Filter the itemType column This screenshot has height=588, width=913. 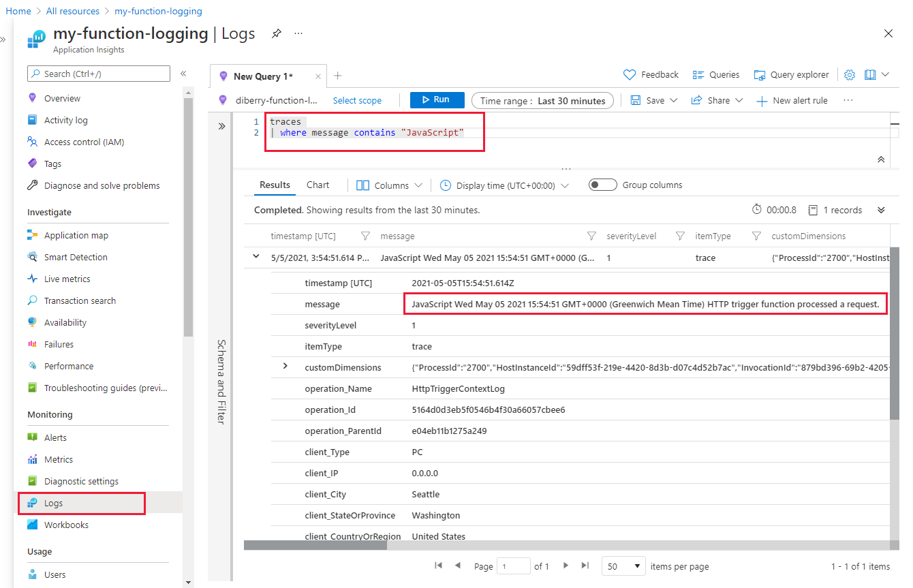756,236
